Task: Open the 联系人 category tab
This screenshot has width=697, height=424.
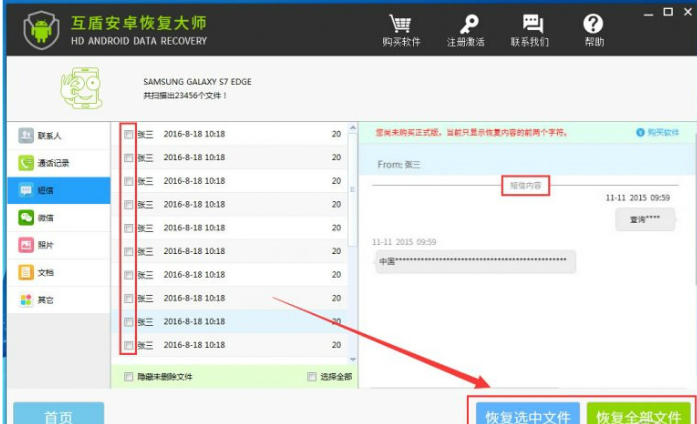Action: click(59, 136)
